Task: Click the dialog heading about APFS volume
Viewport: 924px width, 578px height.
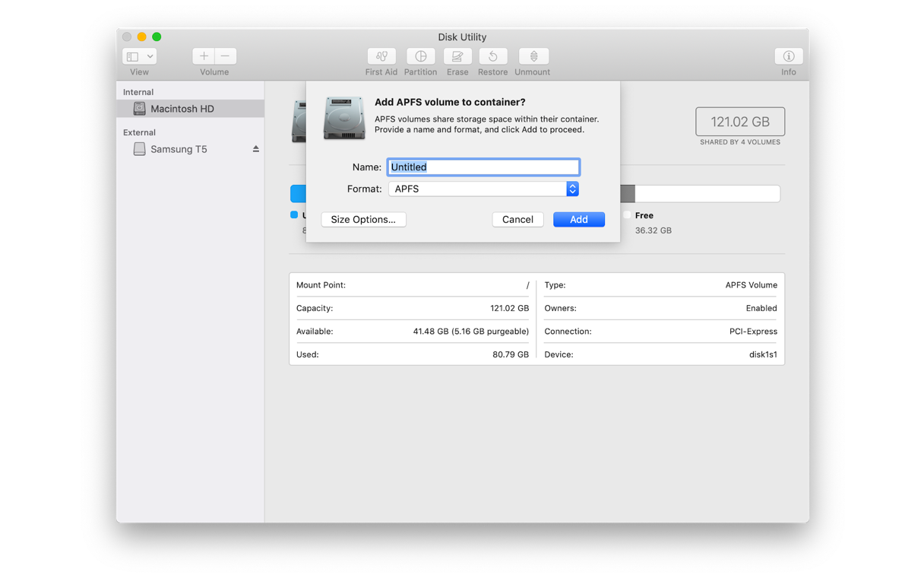Action: [x=450, y=102]
